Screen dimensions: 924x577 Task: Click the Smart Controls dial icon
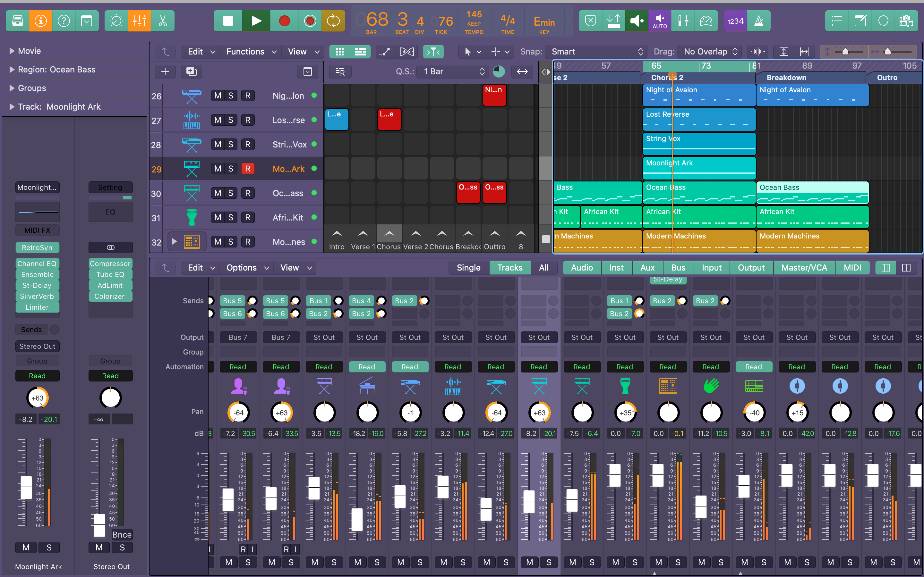(x=116, y=21)
